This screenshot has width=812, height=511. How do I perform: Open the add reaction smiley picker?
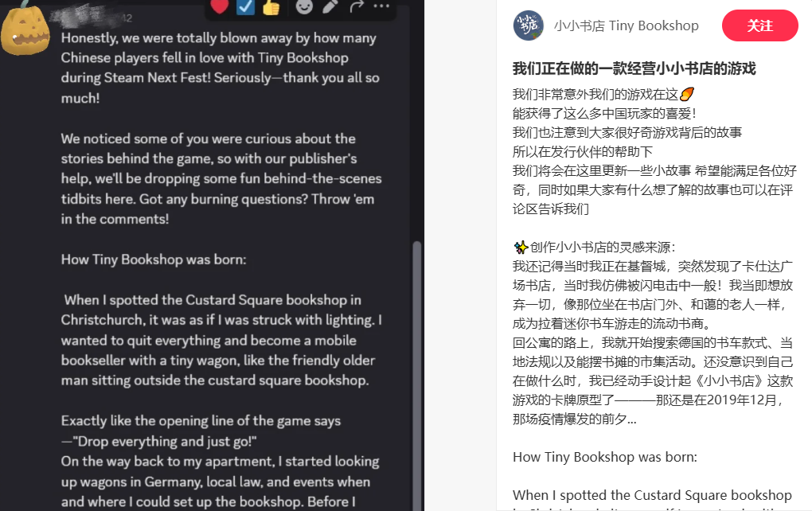tap(304, 6)
